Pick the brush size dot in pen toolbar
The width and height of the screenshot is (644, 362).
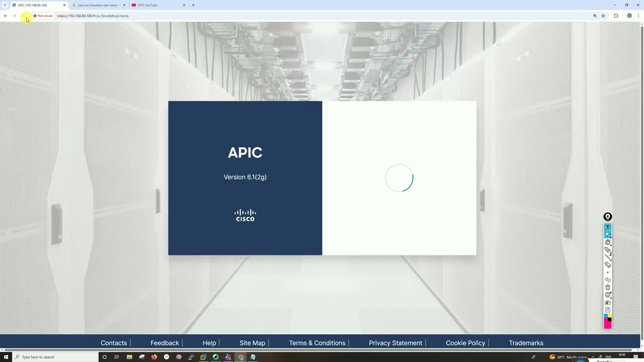(x=608, y=272)
